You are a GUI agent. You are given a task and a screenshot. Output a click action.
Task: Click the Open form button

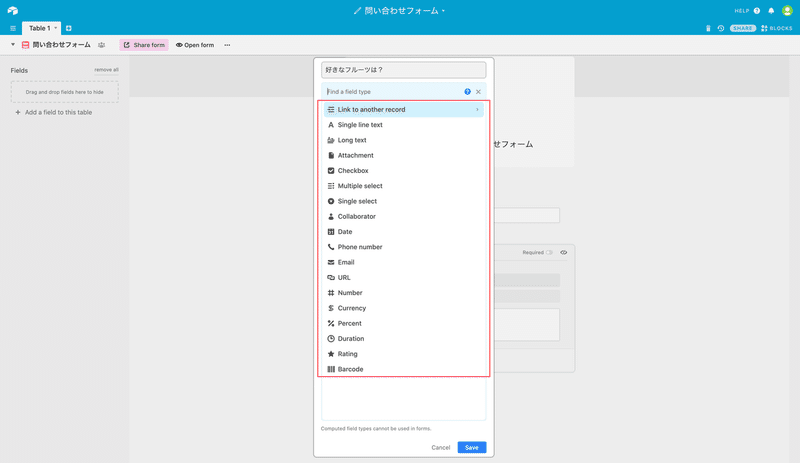pos(195,45)
